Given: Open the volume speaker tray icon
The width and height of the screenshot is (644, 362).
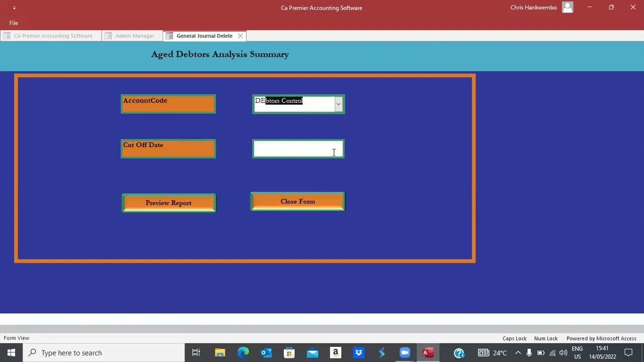Looking at the screenshot, I should tap(563, 352).
